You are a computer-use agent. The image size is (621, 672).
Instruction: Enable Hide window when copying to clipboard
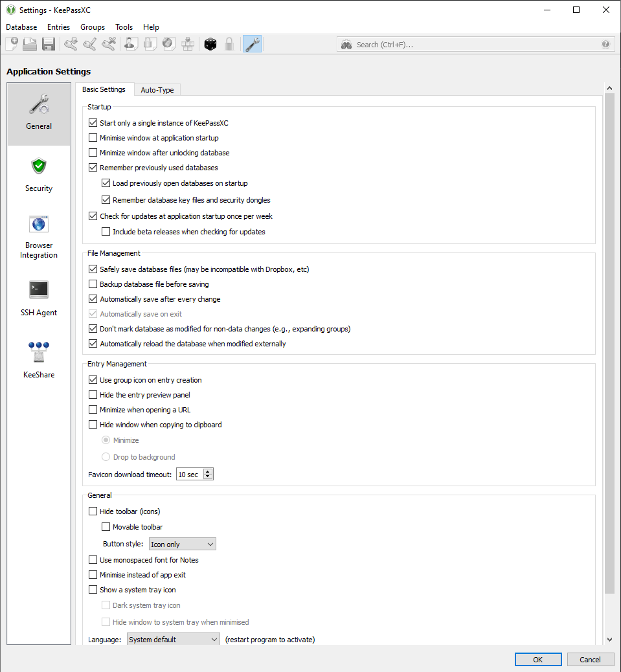pos(93,425)
